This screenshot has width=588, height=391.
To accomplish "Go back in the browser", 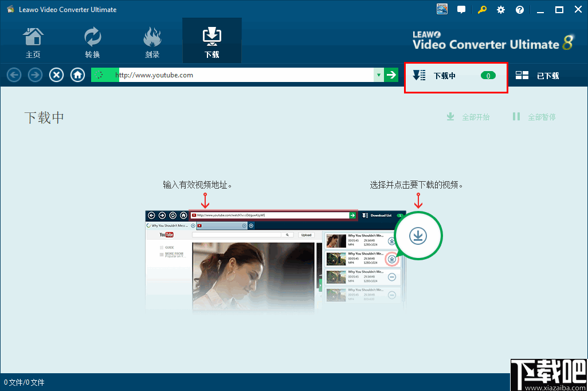I will (14, 75).
